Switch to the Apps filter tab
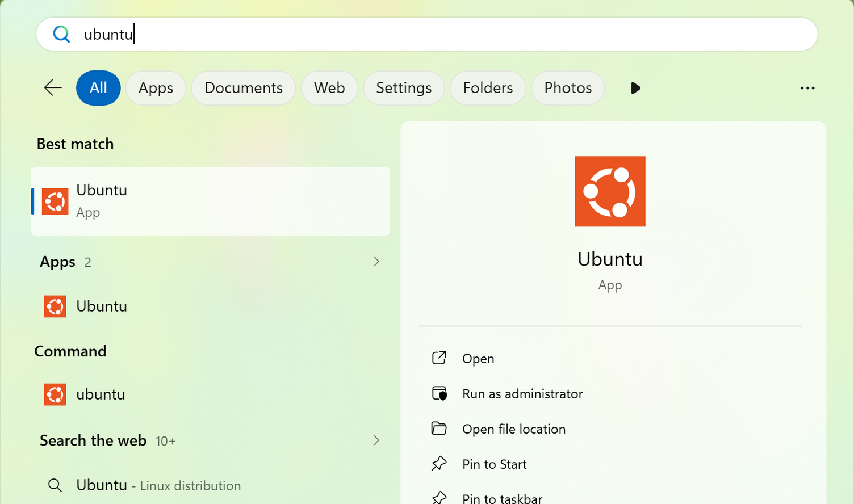The image size is (854, 504). point(156,88)
